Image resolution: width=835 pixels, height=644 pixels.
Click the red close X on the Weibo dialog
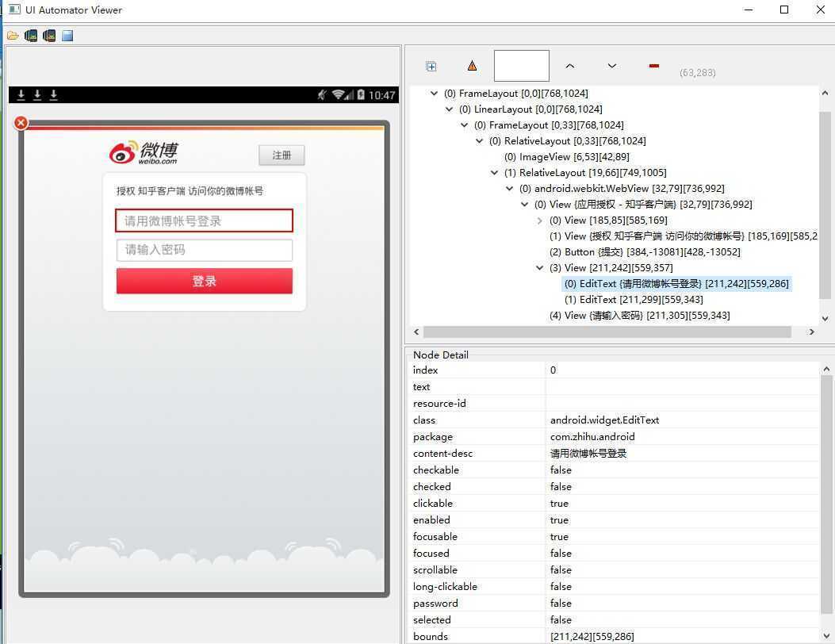(x=21, y=123)
